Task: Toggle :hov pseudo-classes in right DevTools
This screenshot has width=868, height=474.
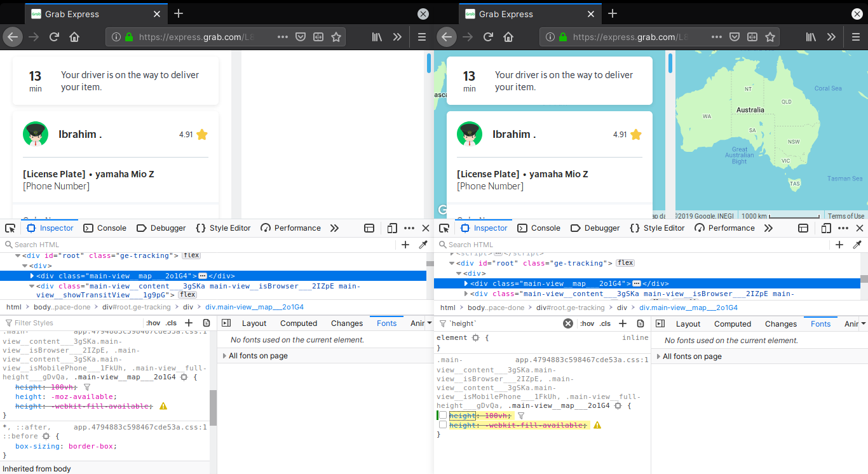Action: pos(587,323)
